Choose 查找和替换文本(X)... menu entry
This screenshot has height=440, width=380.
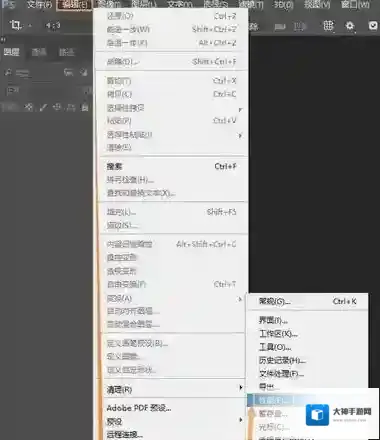point(172,193)
